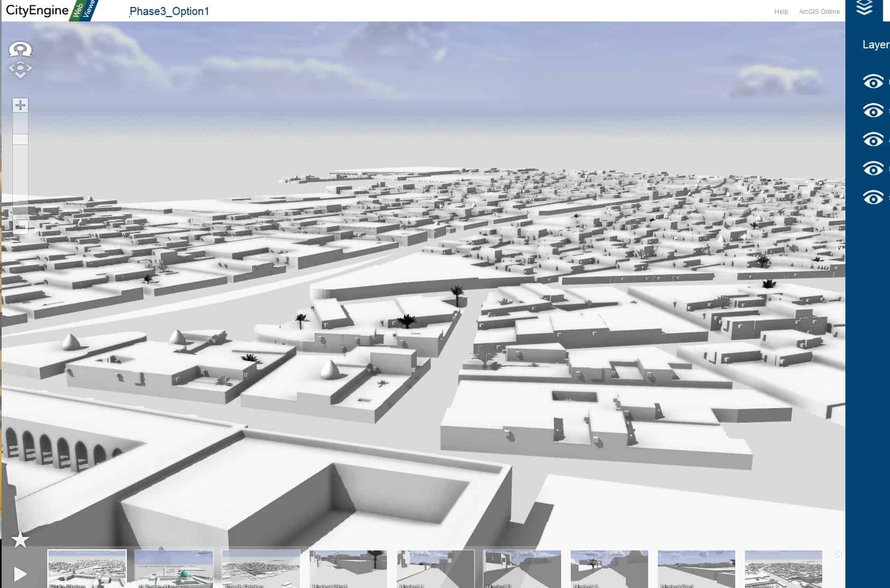Click the pan navigation arrows control
The image size is (890, 588).
(x=20, y=69)
